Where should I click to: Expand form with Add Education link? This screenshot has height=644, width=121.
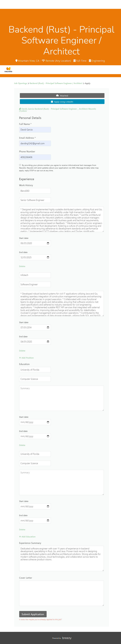click(x=27, y=536)
